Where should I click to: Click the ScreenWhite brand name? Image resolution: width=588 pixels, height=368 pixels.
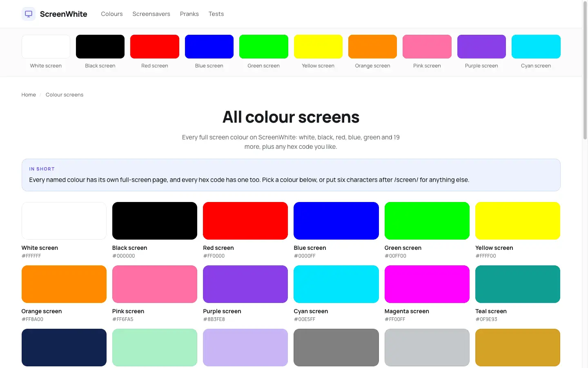(63, 14)
